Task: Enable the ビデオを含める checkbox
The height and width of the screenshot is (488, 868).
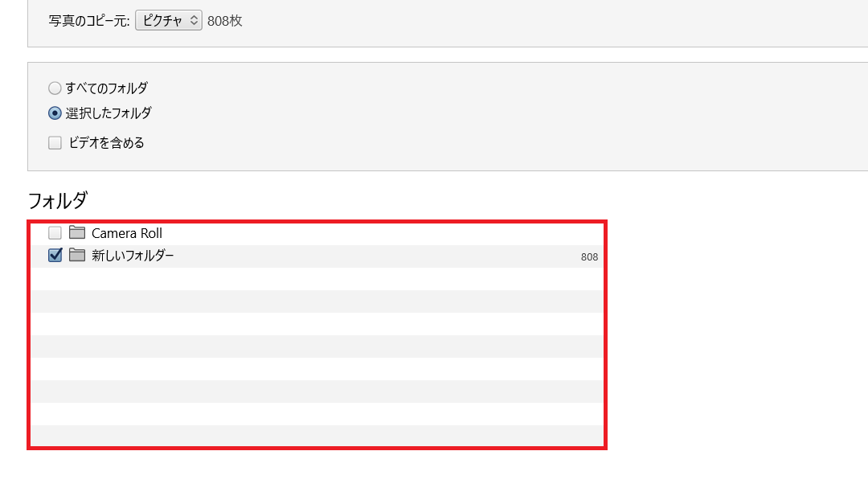Action: click(55, 143)
